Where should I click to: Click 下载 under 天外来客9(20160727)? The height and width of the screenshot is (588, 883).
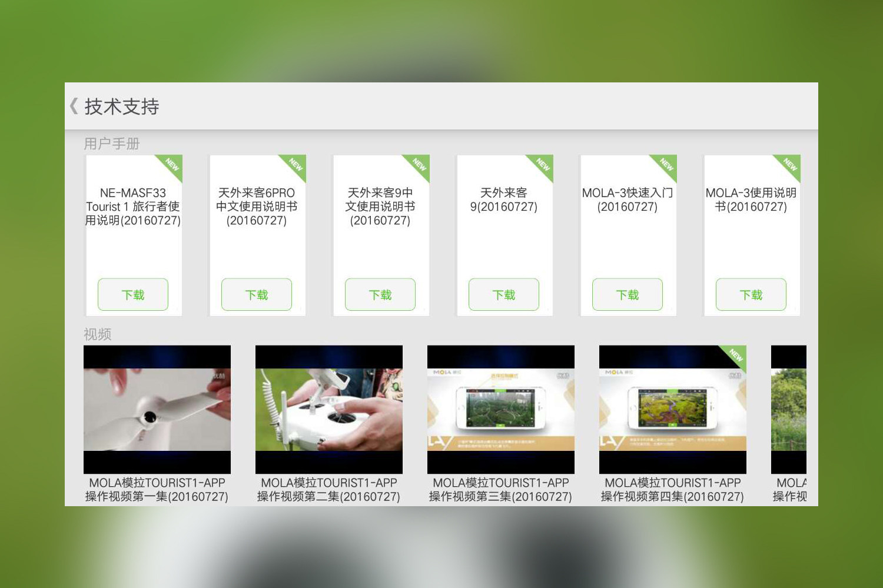(504, 294)
